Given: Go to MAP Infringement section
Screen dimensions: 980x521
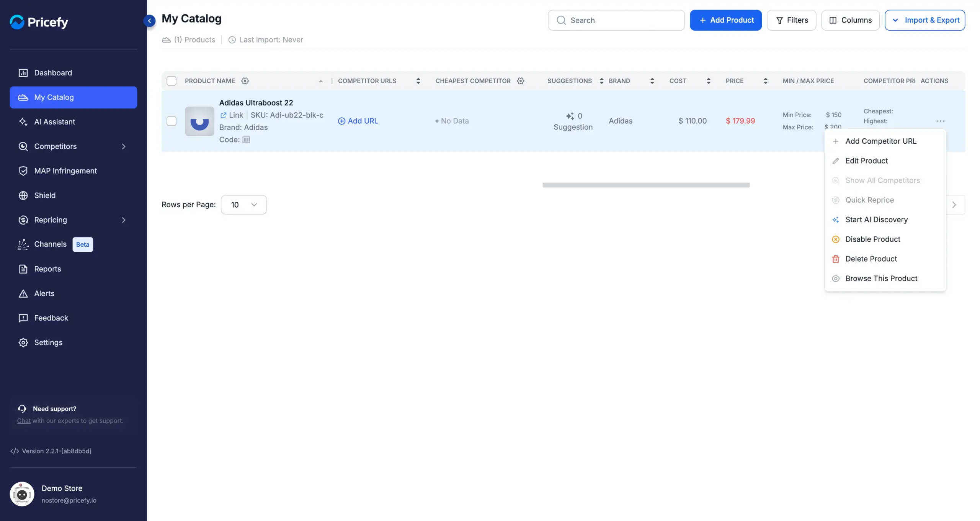Looking at the screenshot, I should (73, 171).
